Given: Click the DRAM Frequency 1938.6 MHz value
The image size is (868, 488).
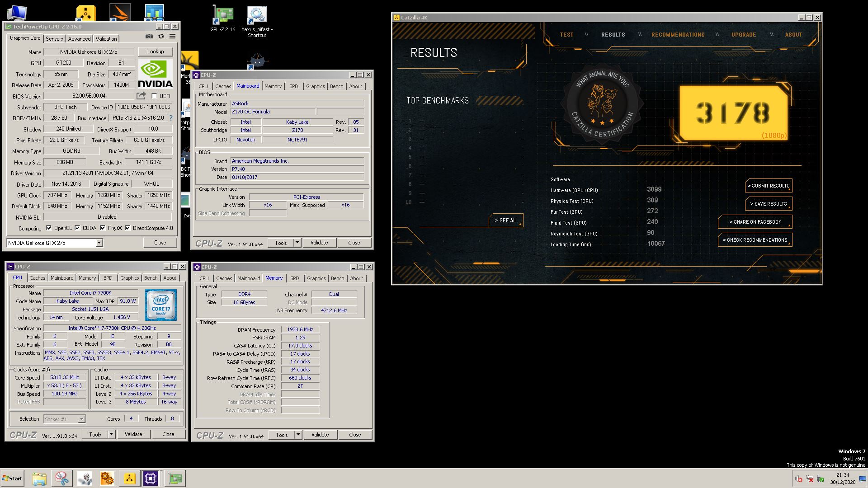Looking at the screenshot, I should (300, 329).
